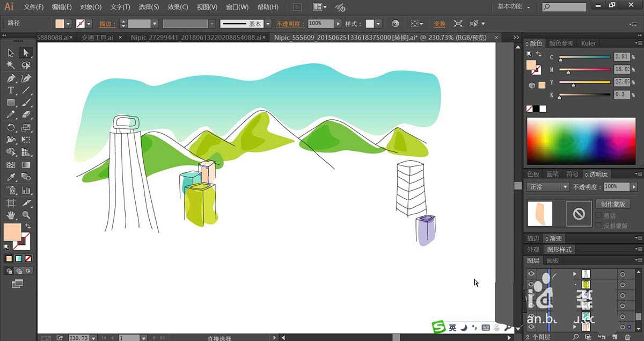Open the 正常 blending mode dropdown
The width and height of the screenshot is (644, 341).
548,187
